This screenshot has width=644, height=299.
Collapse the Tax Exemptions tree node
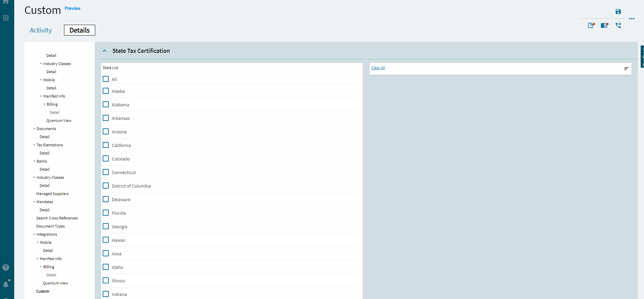click(x=34, y=145)
